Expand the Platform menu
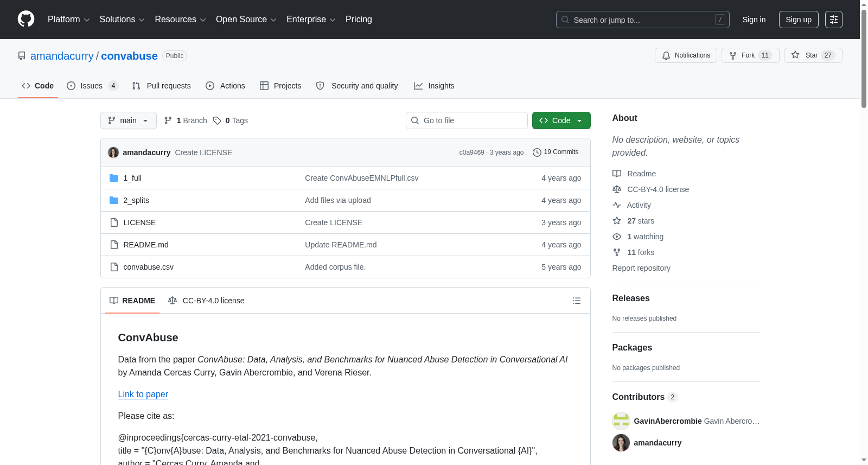This screenshot has width=868, height=465. (x=69, y=20)
